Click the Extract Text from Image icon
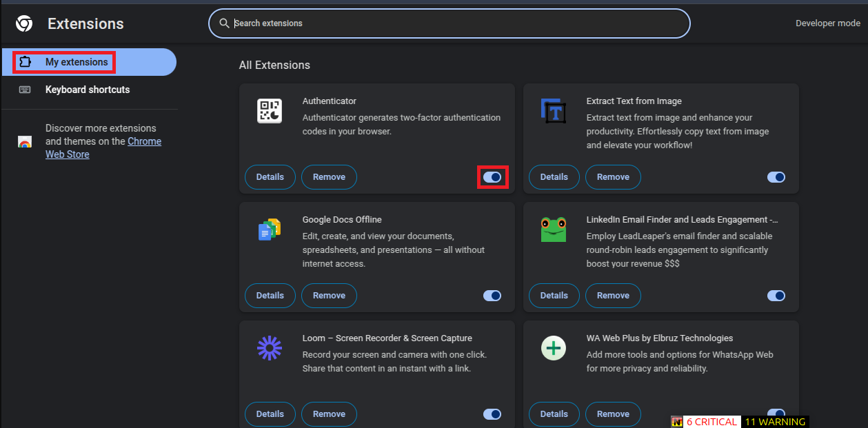Viewport: 868px width, 428px height. click(x=554, y=111)
